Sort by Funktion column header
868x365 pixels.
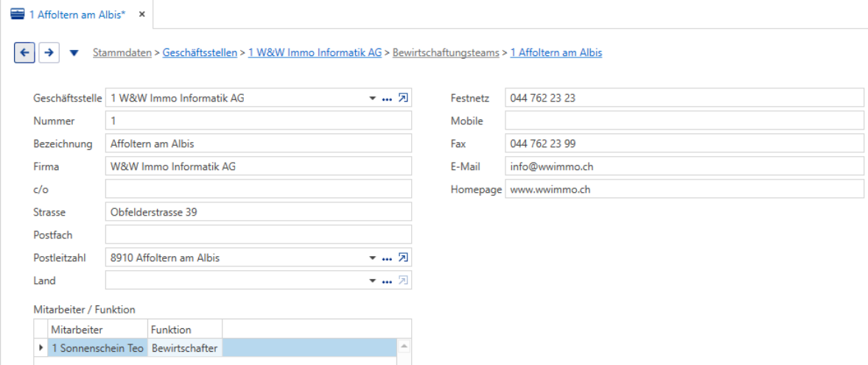[185, 330]
